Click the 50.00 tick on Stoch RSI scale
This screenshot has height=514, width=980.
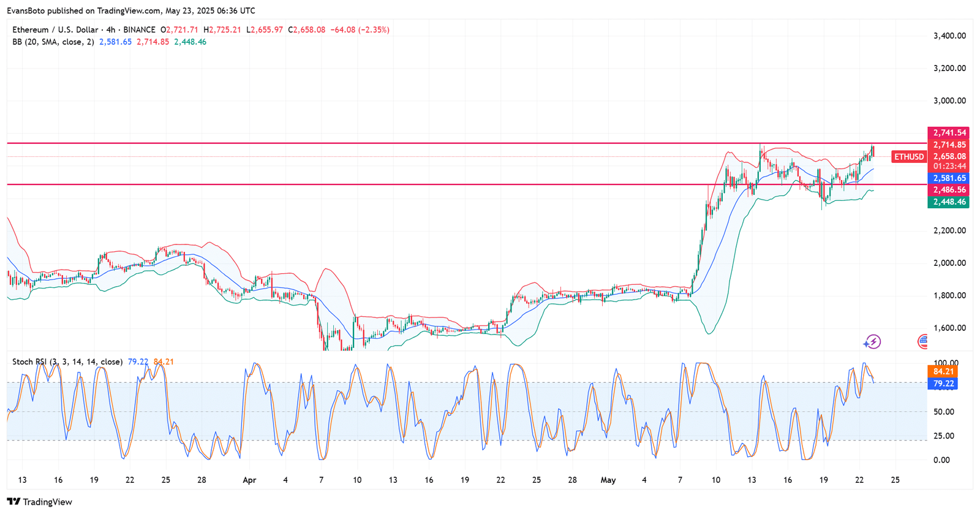coord(943,412)
